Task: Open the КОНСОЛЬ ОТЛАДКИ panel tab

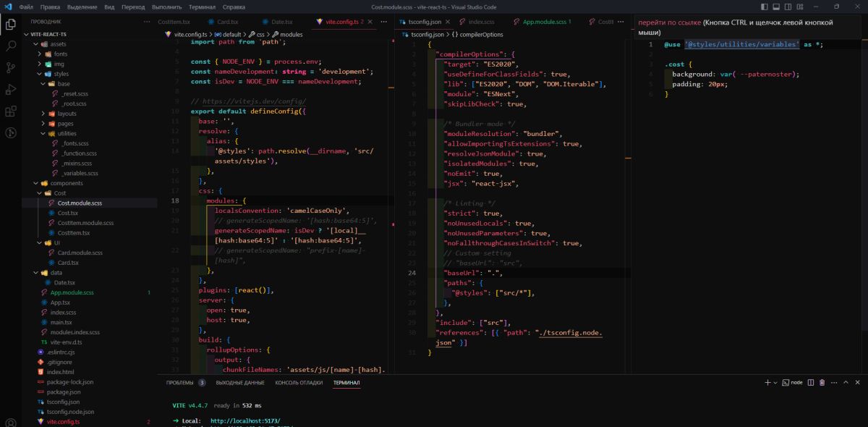Action: pyautogui.click(x=299, y=382)
